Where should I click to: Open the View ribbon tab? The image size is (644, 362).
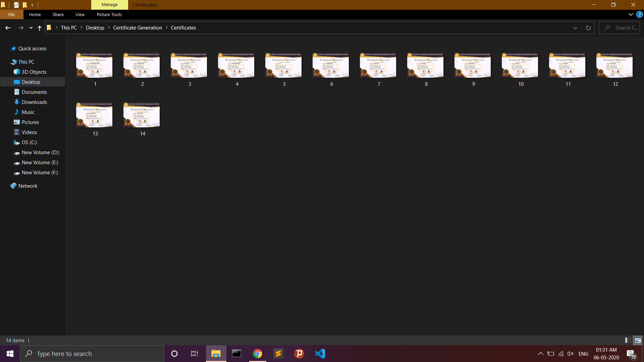click(x=80, y=14)
